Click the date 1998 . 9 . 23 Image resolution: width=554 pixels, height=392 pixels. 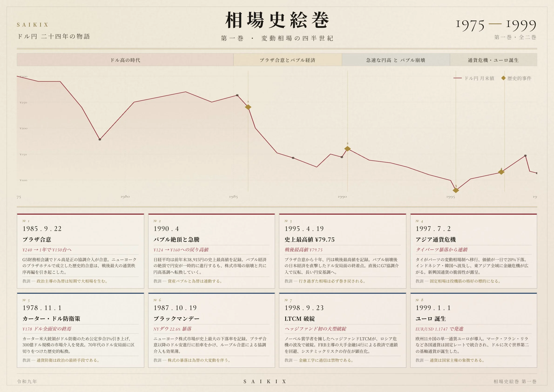point(304,308)
